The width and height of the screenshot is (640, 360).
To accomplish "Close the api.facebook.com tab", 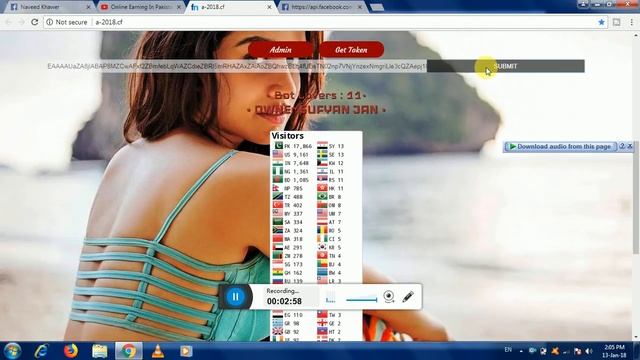I will (x=360, y=7).
